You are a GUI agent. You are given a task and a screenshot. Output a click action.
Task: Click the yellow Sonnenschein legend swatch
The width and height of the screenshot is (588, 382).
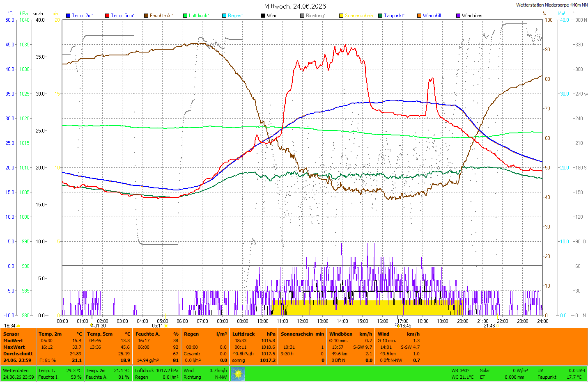click(x=341, y=16)
